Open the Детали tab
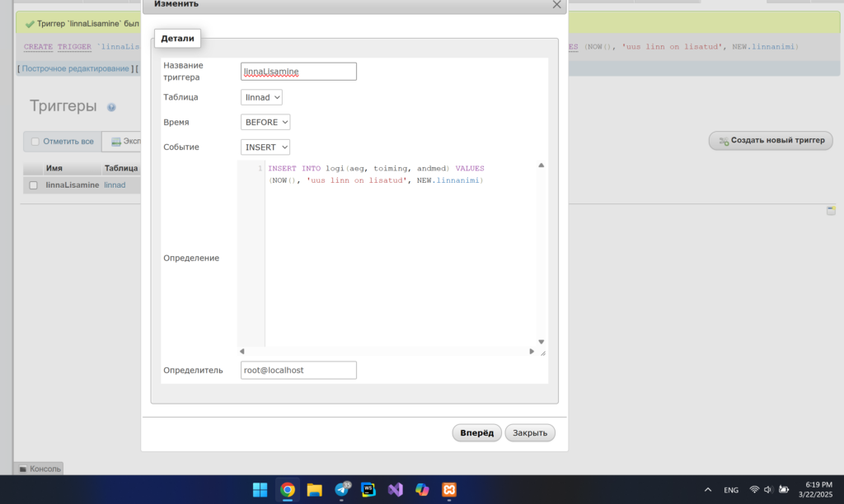This screenshot has height=504, width=844. pos(177,38)
